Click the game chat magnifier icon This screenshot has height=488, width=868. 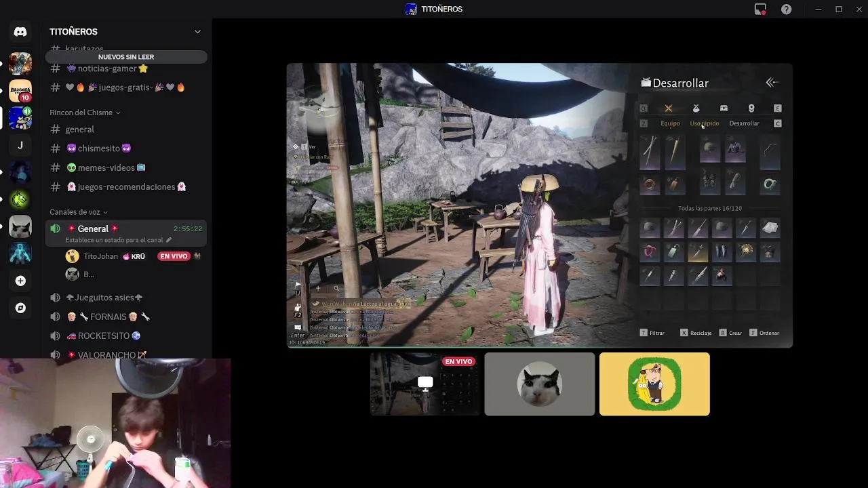(336, 288)
